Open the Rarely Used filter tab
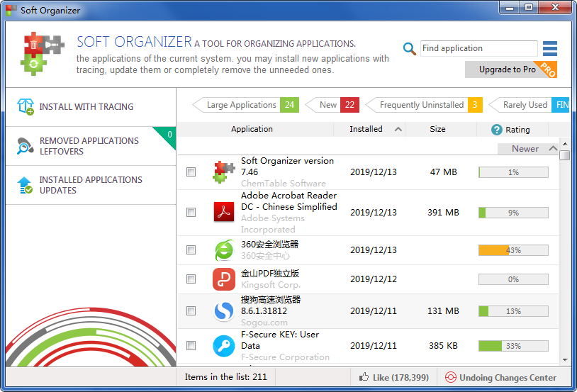This screenshot has height=392, width=577. (529, 105)
